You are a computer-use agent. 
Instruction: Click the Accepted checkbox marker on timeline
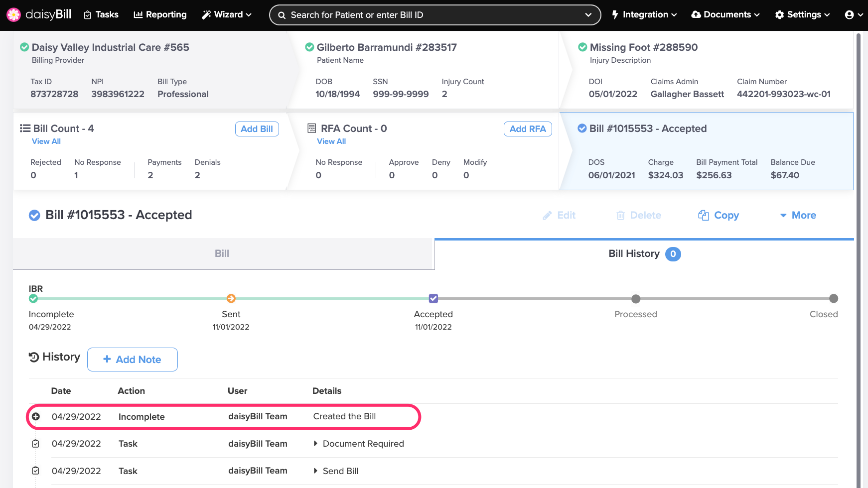coord(434,298)
